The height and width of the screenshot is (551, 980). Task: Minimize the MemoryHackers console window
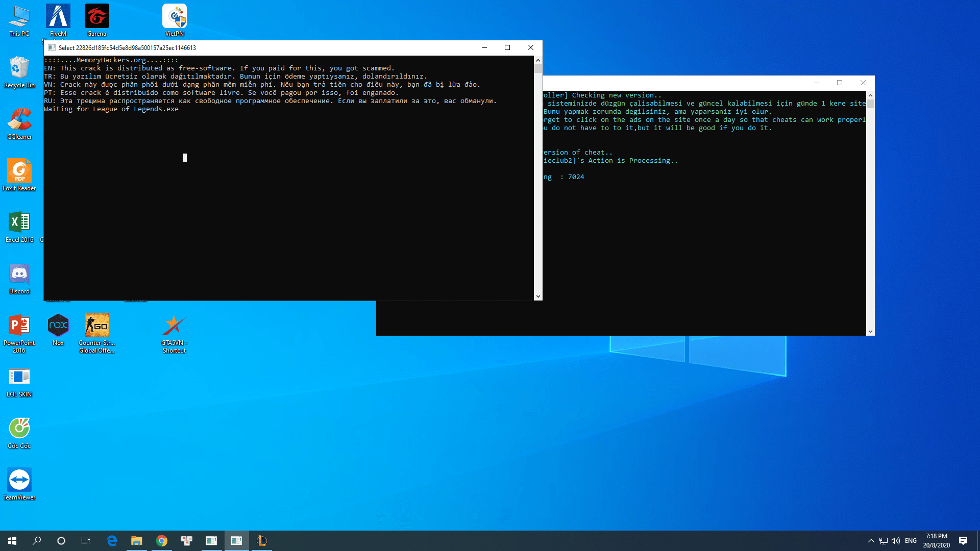point(484,47)
